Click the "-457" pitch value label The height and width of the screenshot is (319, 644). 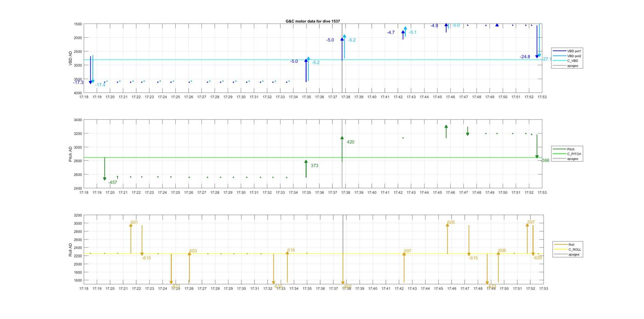(x=113, y=183)
